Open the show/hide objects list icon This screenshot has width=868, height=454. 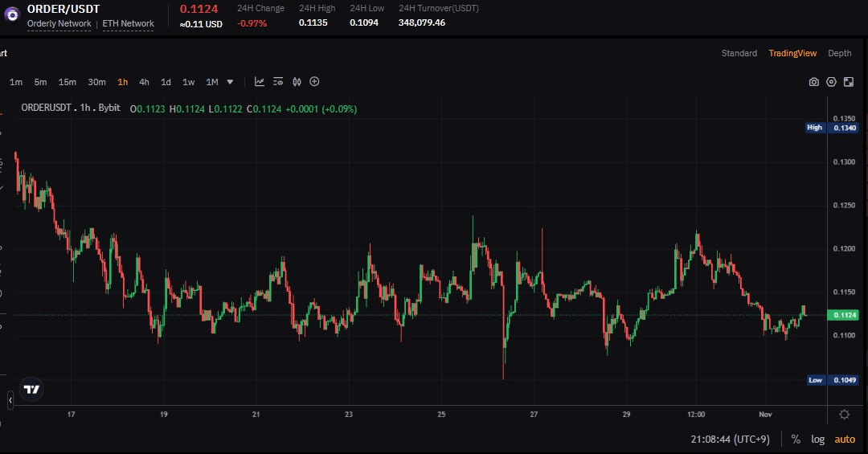point(278,82)
